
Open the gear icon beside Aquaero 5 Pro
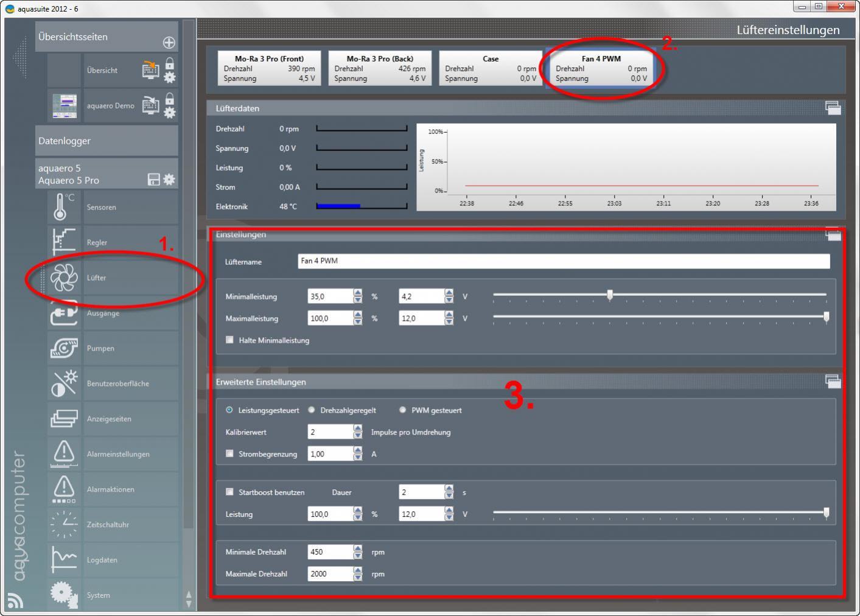169,180
